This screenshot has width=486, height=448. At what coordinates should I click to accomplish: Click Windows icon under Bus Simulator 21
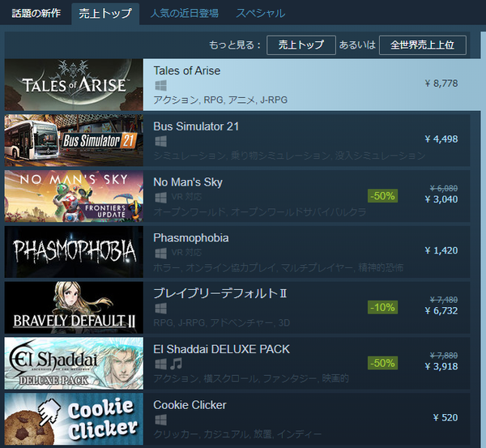[160, 142]
